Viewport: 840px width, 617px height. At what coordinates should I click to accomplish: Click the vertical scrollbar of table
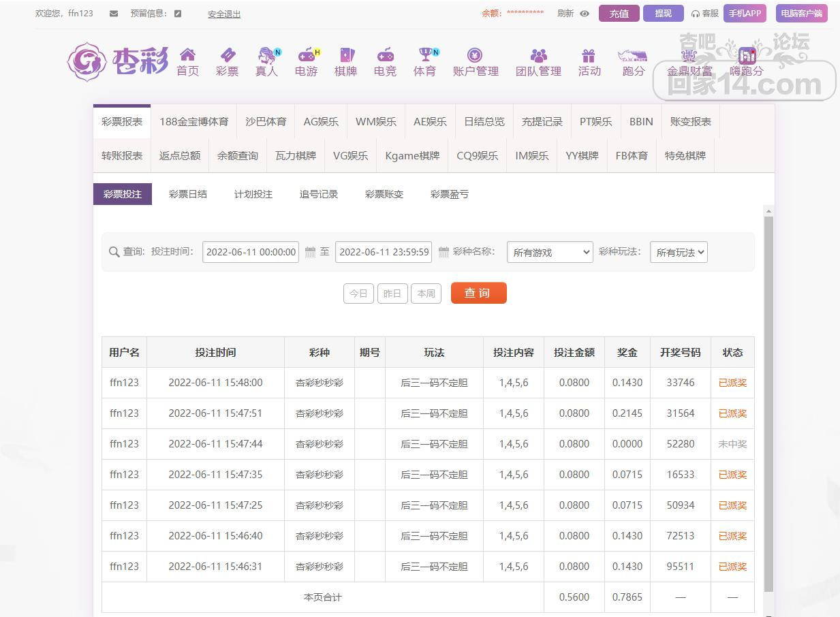pyautogui.click(x=768, y=402)
